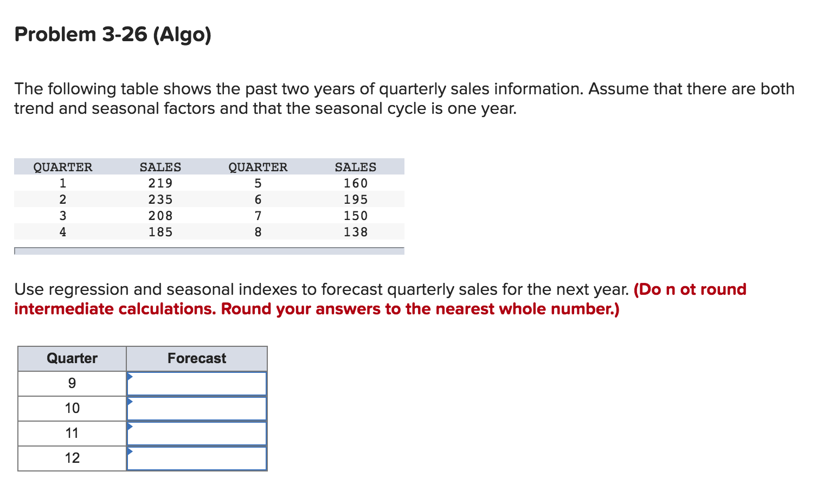823x504 pixels.
Task: Click the second SALES column header
Action: [x=355, y=166]
